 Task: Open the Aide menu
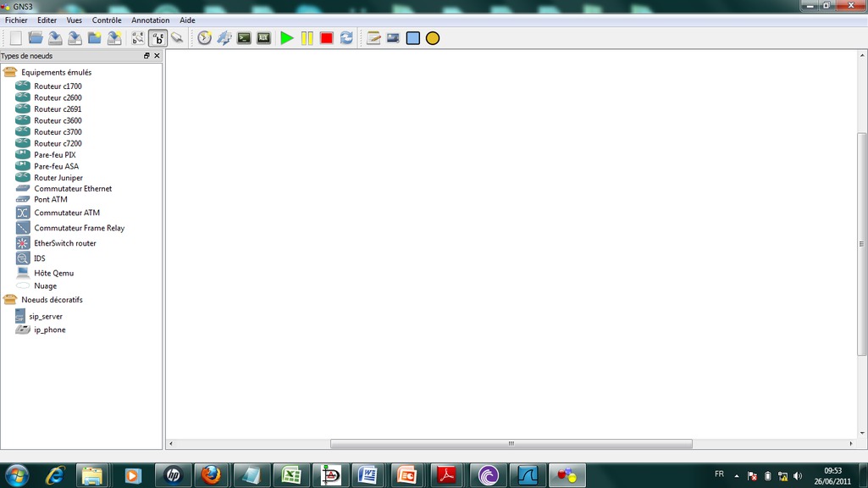(188, 20)
